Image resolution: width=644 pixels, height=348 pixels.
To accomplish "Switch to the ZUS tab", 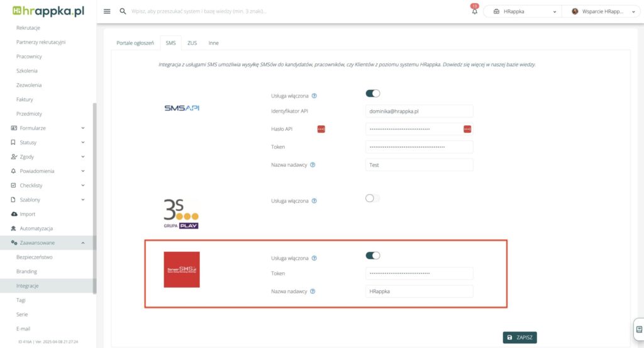I will click(x=192, y=43).
